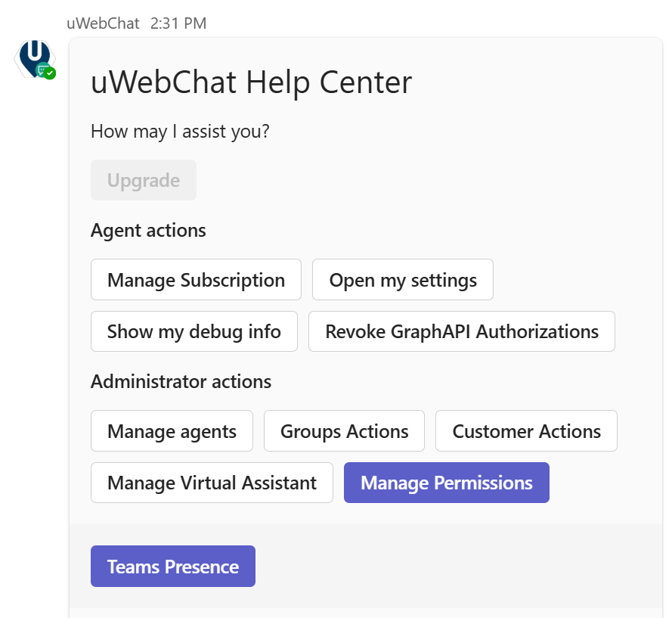The height and width of the screenshot is (618, 672).
Task: Select the Manage Permissions button
Action: click(446, 483)
